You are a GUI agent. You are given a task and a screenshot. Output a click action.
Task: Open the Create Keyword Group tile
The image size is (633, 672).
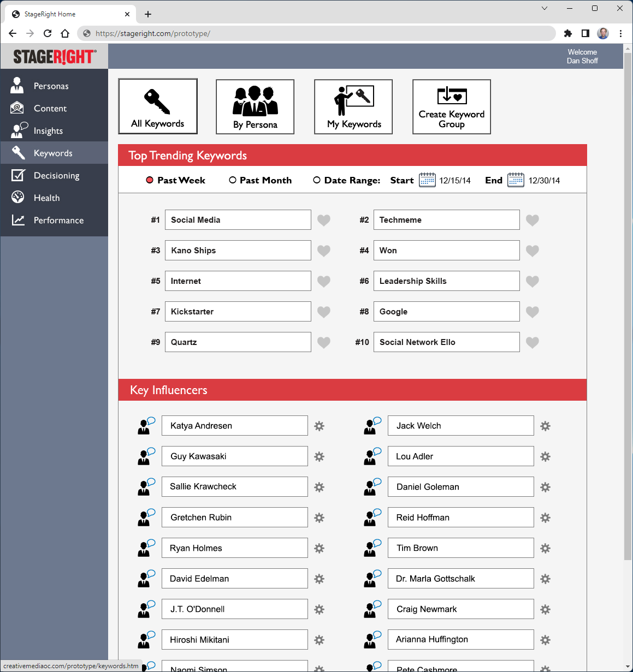pos(452,106)
